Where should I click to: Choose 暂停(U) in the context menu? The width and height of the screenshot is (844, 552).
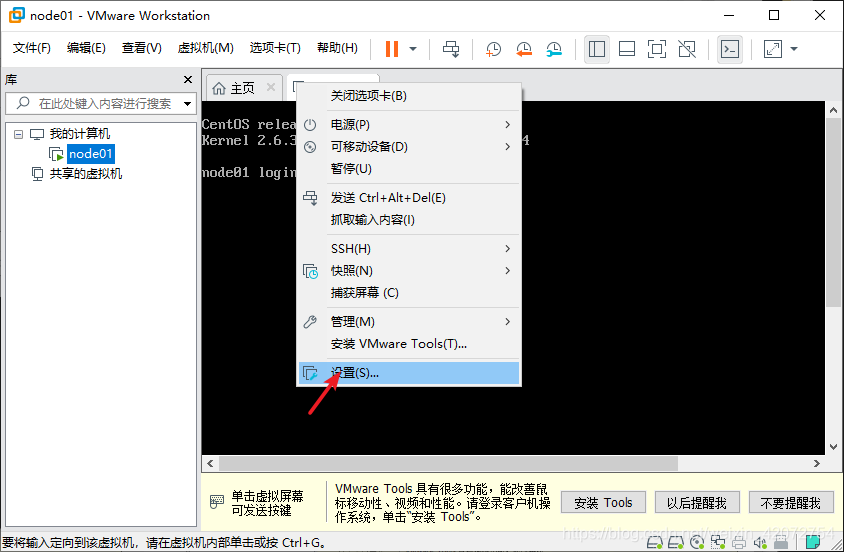coord(409,169)
